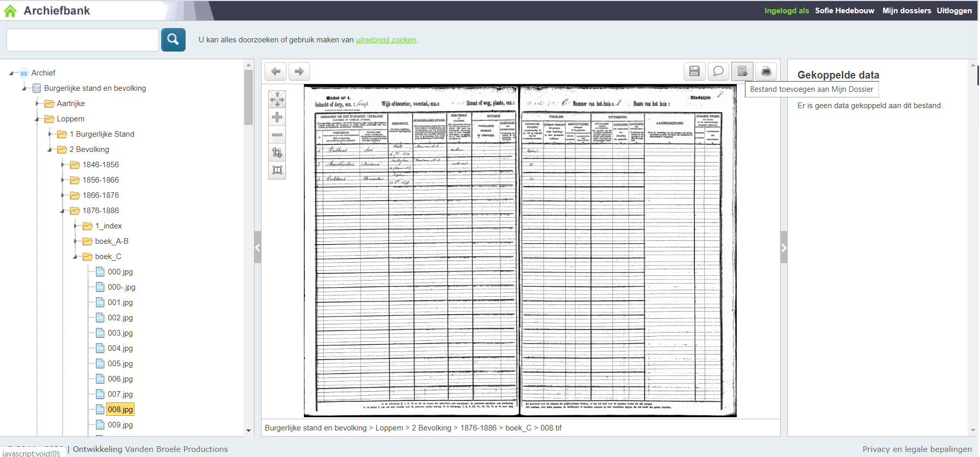Click breadcrumb path ending in 008.tif
Image resolution: width=980 pixels, height=457 pixels.
coord(413,428)
